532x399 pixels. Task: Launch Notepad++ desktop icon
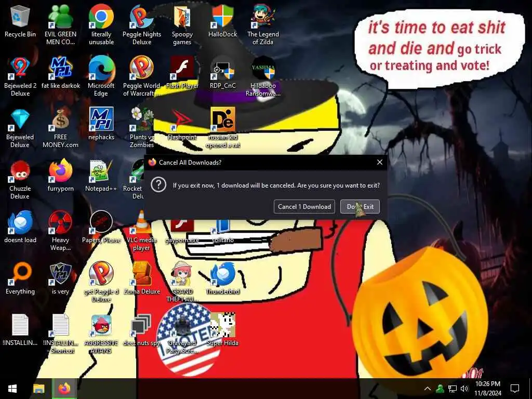click(x=101, y=176)
